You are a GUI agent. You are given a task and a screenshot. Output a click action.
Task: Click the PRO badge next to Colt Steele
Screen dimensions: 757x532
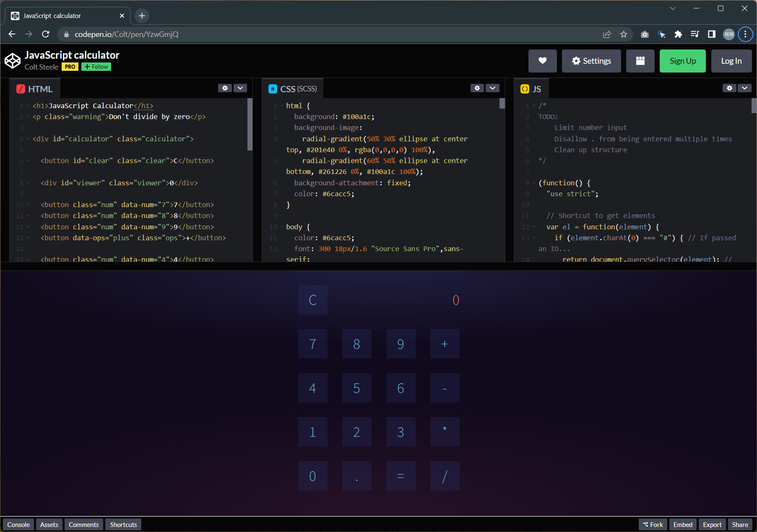point(70,67)
